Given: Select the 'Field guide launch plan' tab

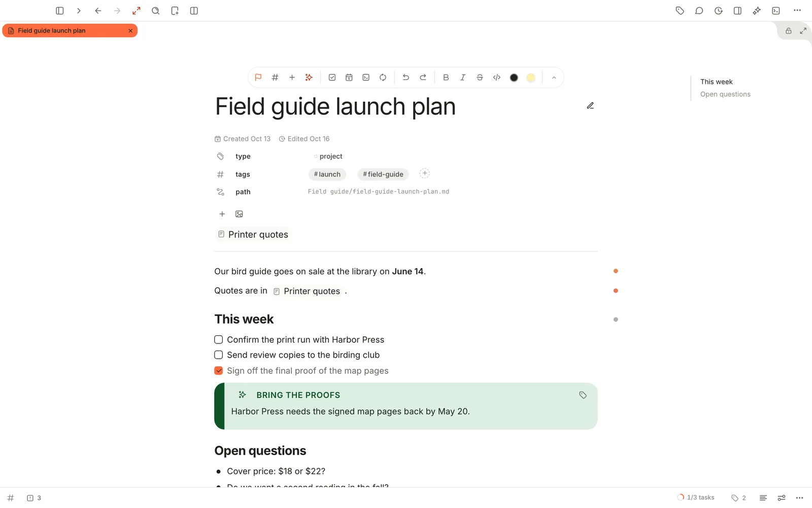Looking at the screenshot, I should tap(70, 30).
